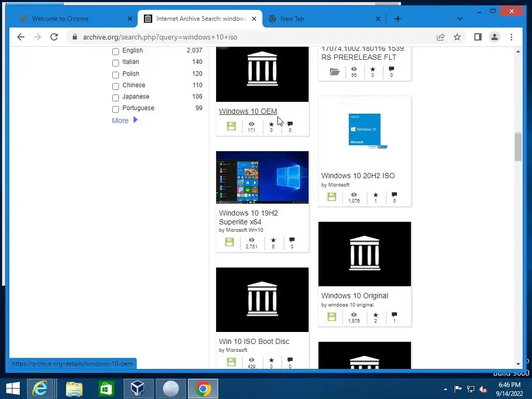Click the software icon under Windows 10 OEM
This screenshot has width=532, height=399.
coord(231,126)
